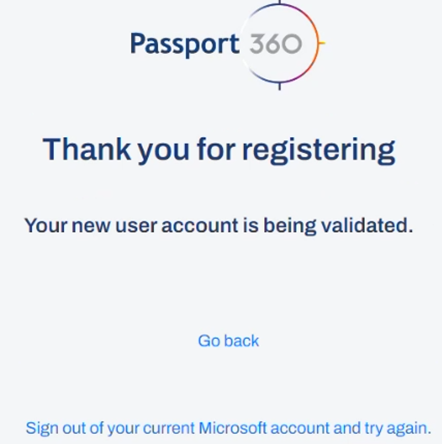Click the word 'Thank' in the heading
This screenshot has width=442, height=444.
(x=87, y=149)
